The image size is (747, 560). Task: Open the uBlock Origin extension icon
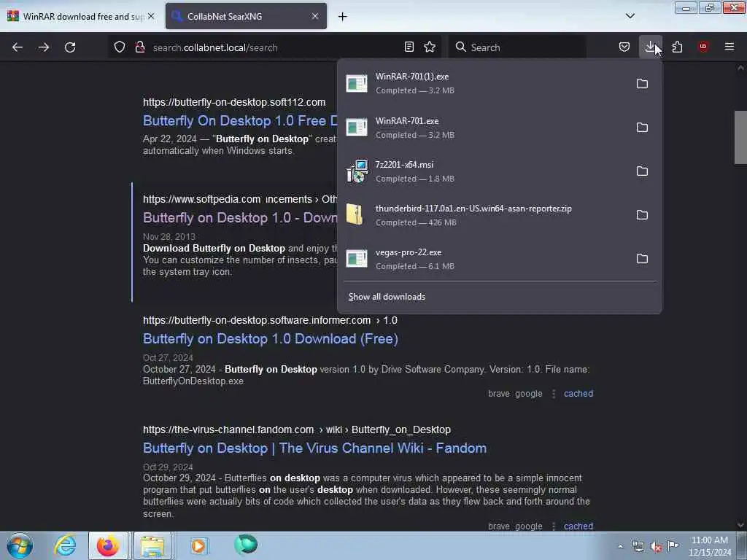coord(703,47)
